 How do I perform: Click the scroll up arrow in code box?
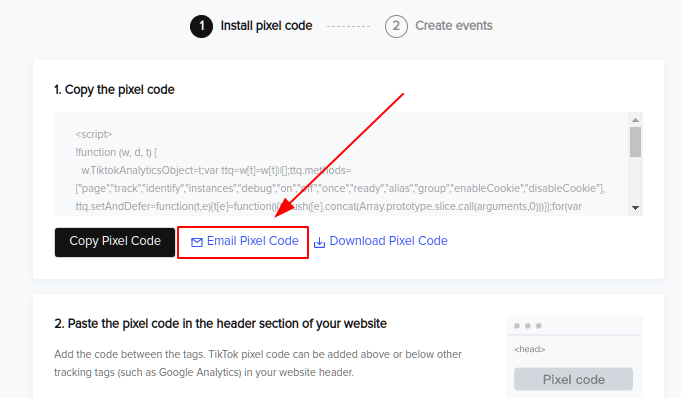[635, 120]
